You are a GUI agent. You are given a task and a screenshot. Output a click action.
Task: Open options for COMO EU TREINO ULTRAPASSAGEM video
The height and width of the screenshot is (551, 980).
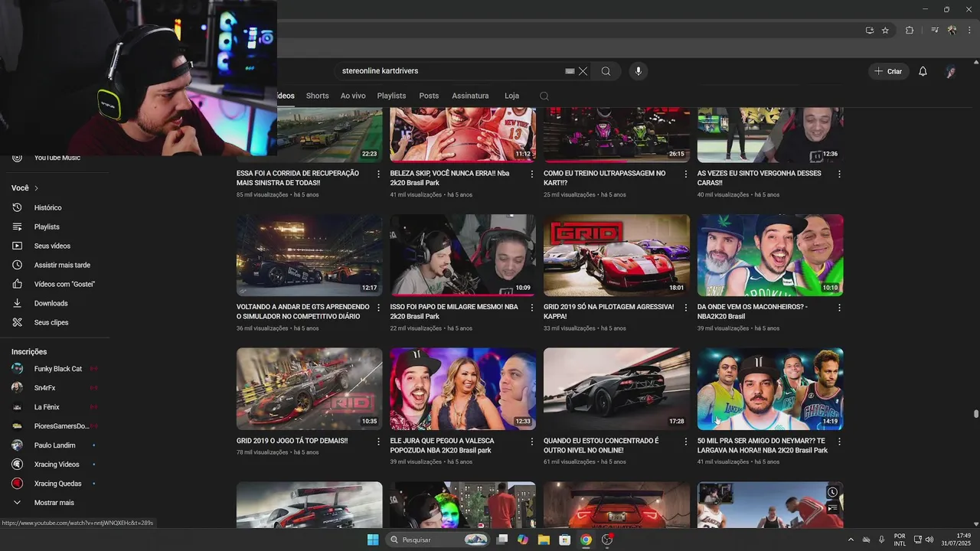(685, 174)
